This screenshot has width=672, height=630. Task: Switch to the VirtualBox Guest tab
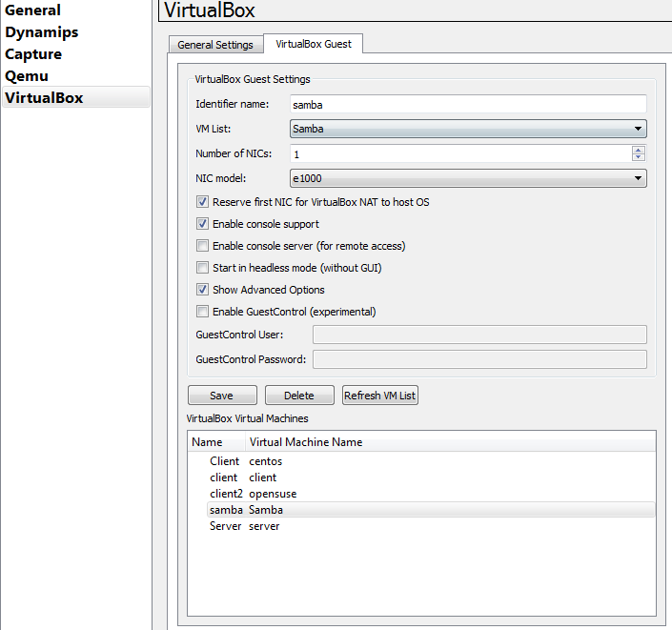pos(314,44)
